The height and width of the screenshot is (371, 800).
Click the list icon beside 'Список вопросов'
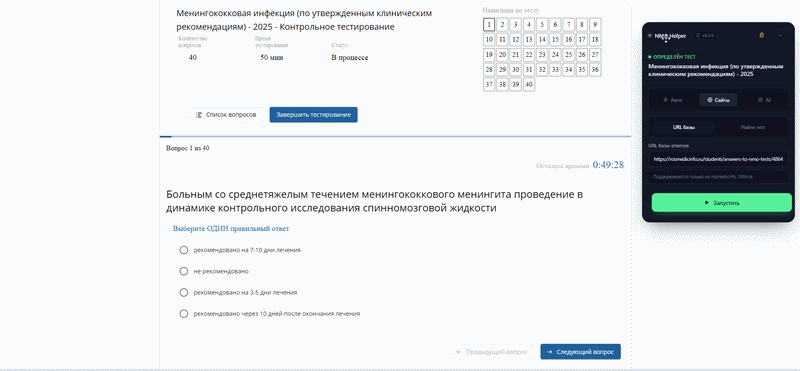pos(199,115)
